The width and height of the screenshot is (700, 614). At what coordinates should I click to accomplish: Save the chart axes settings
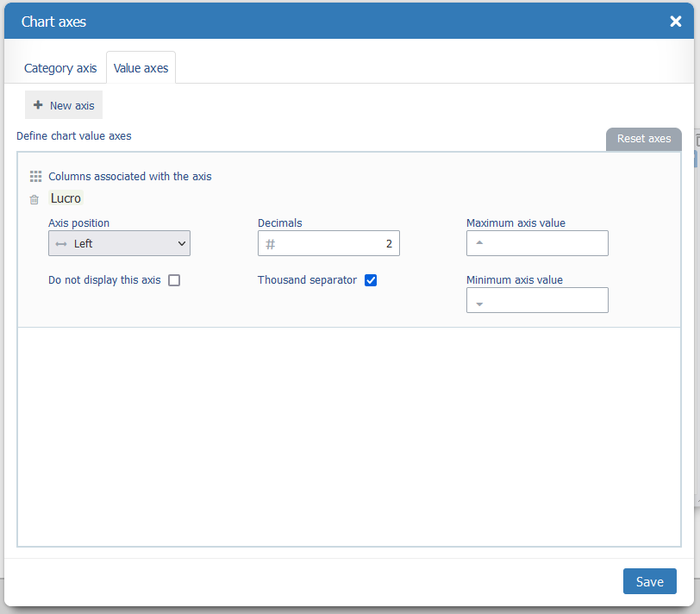pos(649,581)
